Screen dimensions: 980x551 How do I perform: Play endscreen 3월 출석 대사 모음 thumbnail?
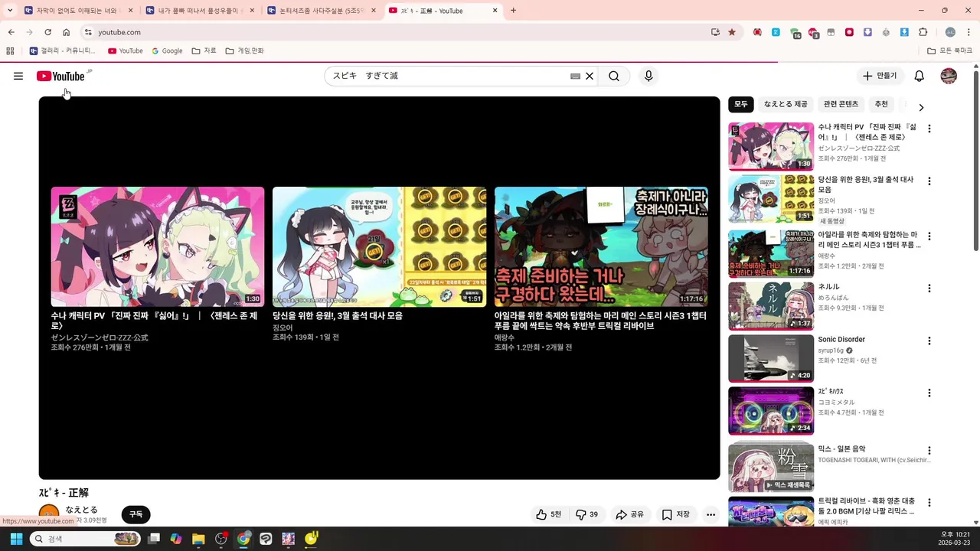pos(379,246)
